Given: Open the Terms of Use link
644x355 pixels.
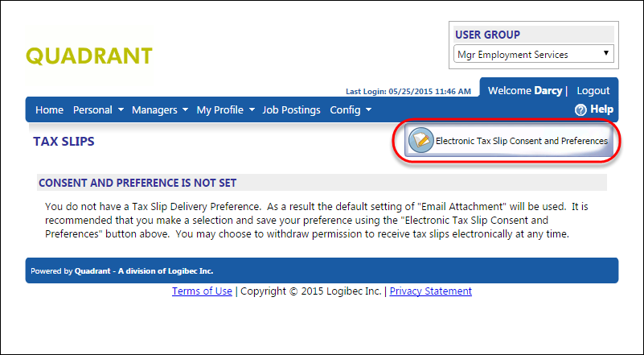Looking at the screenshot, I should click(202, 291).
